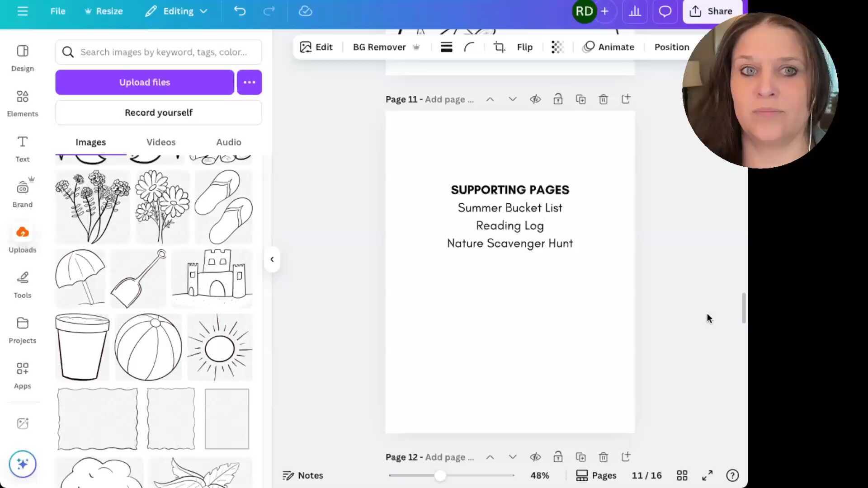Open the Editing mode dropdown
Screen dimensions: 868x488
pyautogui.click(x=176, y=11)
